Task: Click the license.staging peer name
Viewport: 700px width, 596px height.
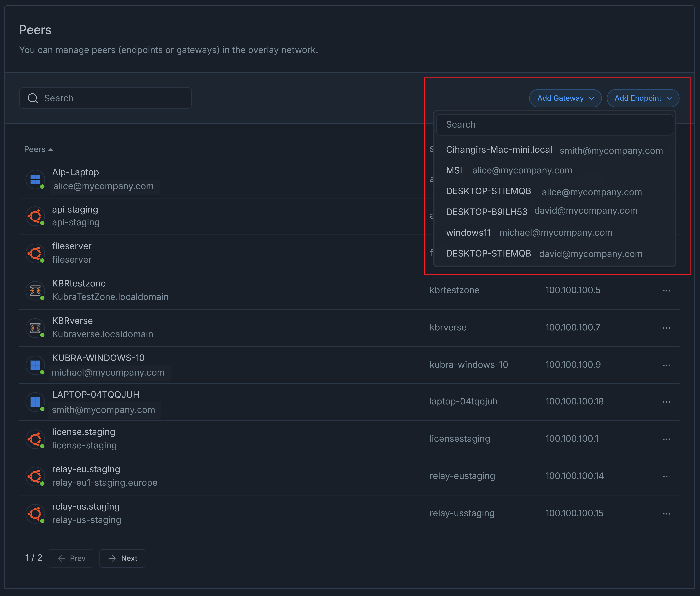Action: pyautogui.click(x=83, y=432)
